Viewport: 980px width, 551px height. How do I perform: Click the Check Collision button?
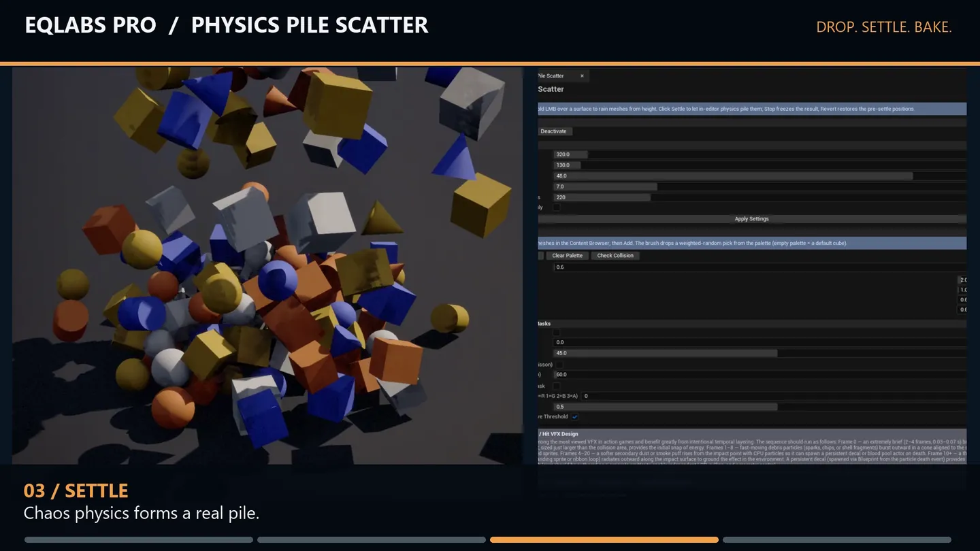point(615,256)
